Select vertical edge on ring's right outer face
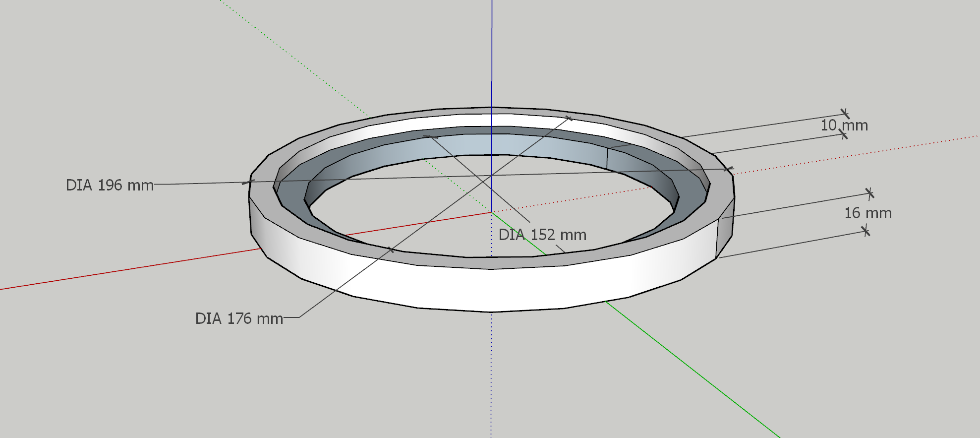 pyautogui.click(x=717, y=238)
